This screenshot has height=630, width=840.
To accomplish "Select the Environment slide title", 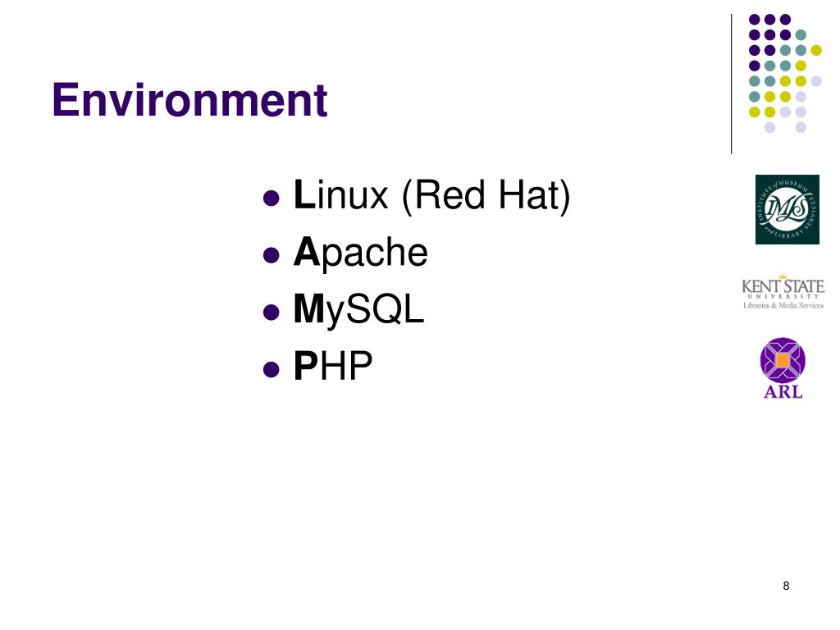I will (189, 99).
